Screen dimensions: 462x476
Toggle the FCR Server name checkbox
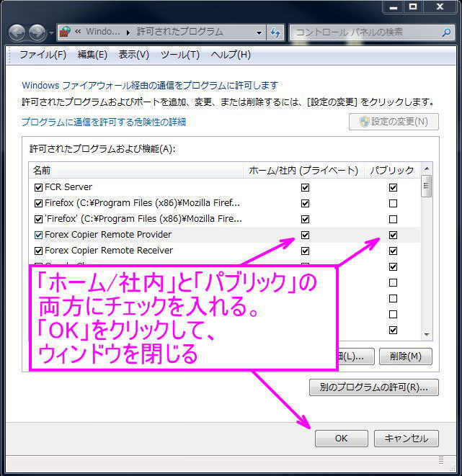(38, 187)
